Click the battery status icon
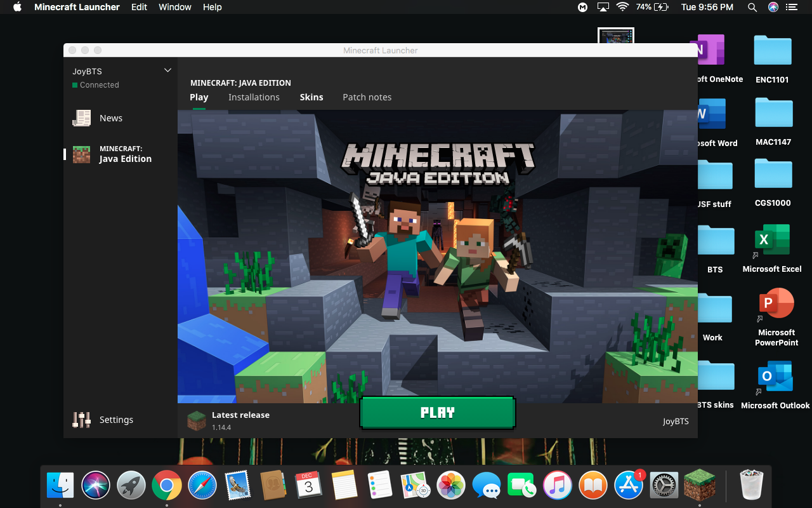This screenshot has height=508, width=812. tap(662, 7)
